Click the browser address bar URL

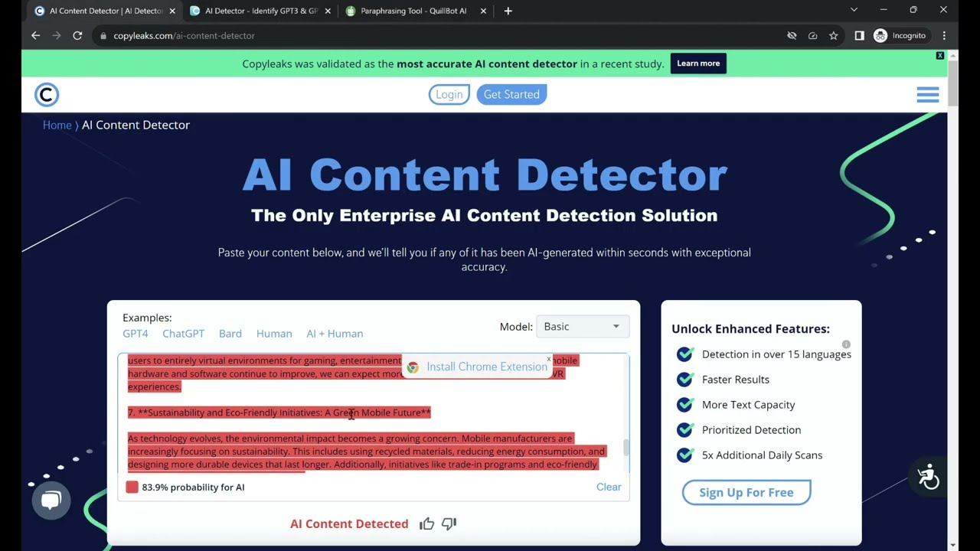pos(184,35)
